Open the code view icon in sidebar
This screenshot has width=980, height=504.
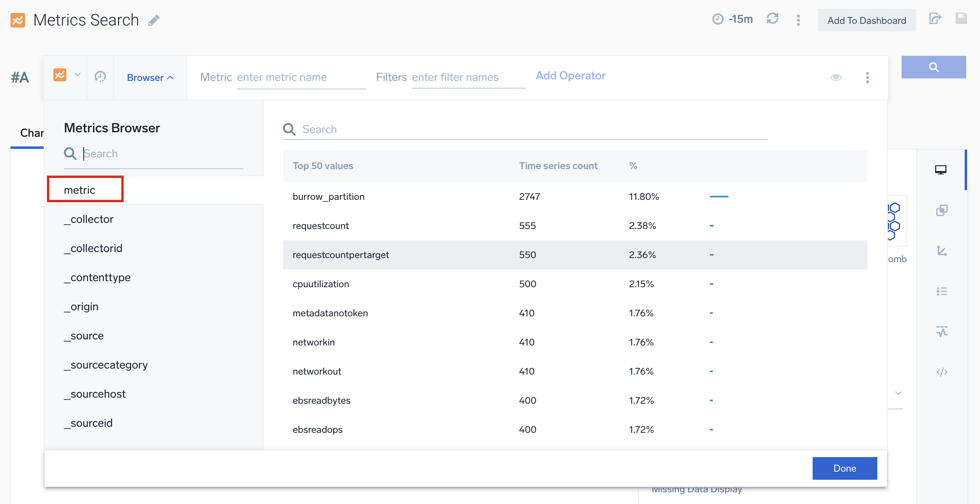click(942, 372)
